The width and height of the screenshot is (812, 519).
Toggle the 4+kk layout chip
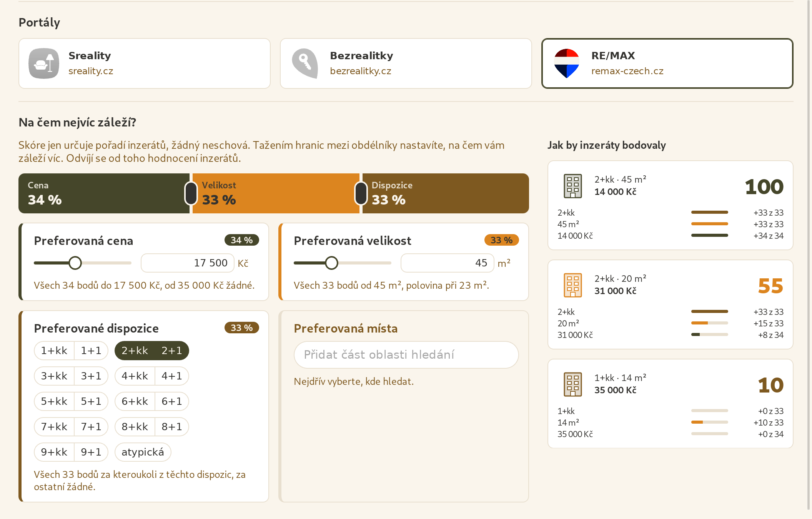pyautogui.click(x=135, y=376)
